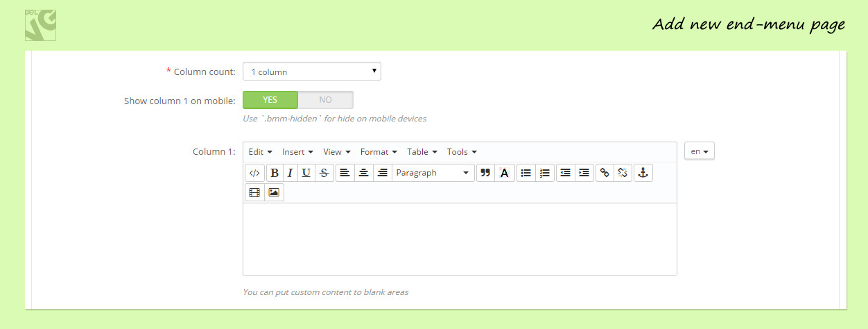The height and width of the screenshot is (329, 868).
Task: Open the en language selector
Action: (x=699, y=151)
